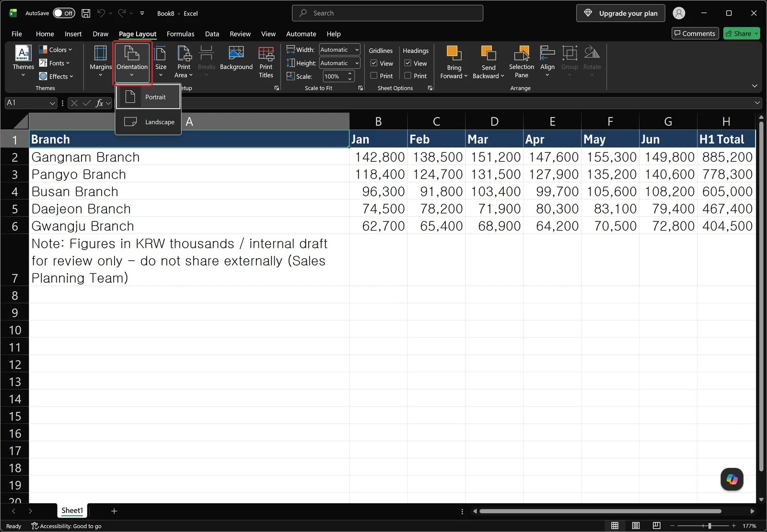
Task: Open the Width Automatic dropdown
Action: tap(357, 50)
